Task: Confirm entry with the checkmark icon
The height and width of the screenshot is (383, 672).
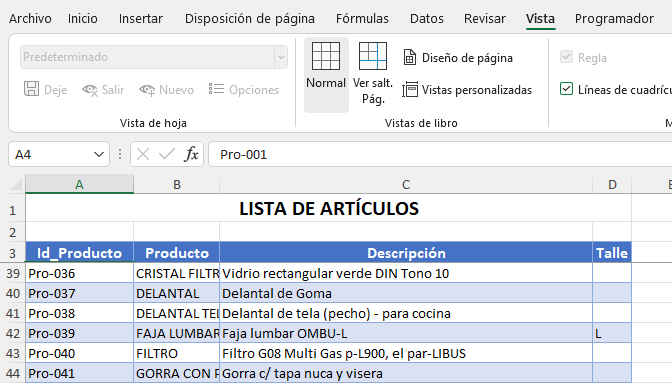Action: [x=167, y=154]
